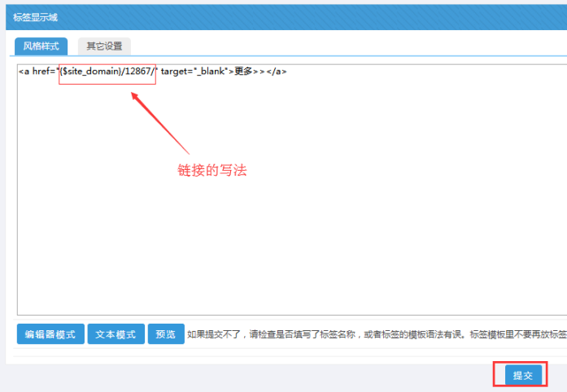The image size is (567, 392).
Task: Place cursor at the closing </a> tag
Action: tap(277, 72)
